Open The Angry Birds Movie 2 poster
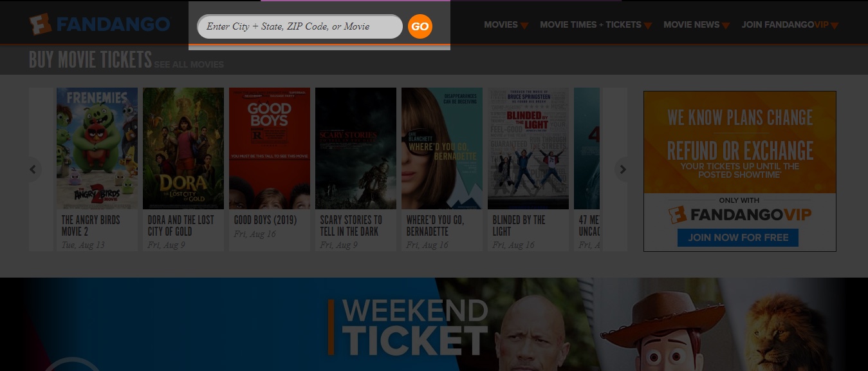This screenshot has height=371, width=868. click(x=97, y=148)
